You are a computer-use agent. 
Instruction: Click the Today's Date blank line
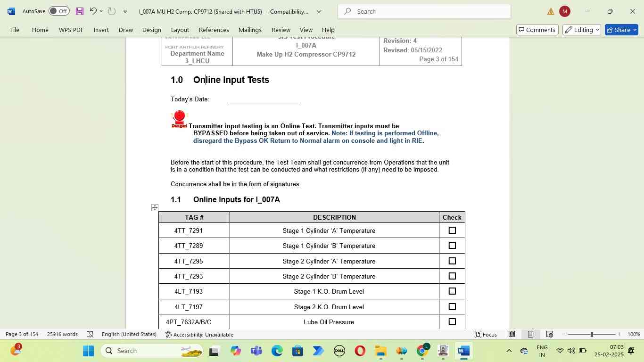coord(264,99)
